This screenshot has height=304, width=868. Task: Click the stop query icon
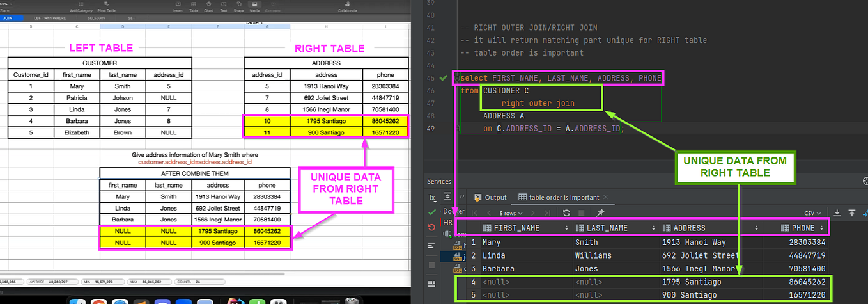pyautogui.click(x=581, y=212)
